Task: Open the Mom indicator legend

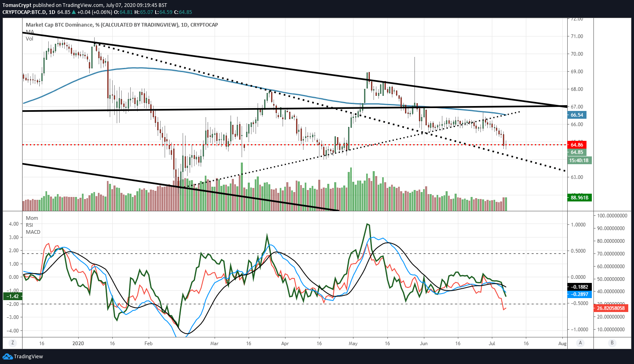Action: coord(32,218)
